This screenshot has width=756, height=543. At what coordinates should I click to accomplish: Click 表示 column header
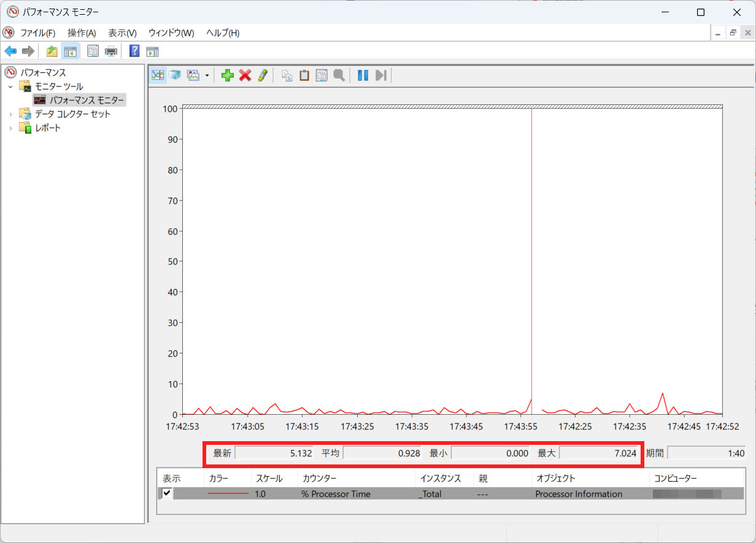pos(172,478)
